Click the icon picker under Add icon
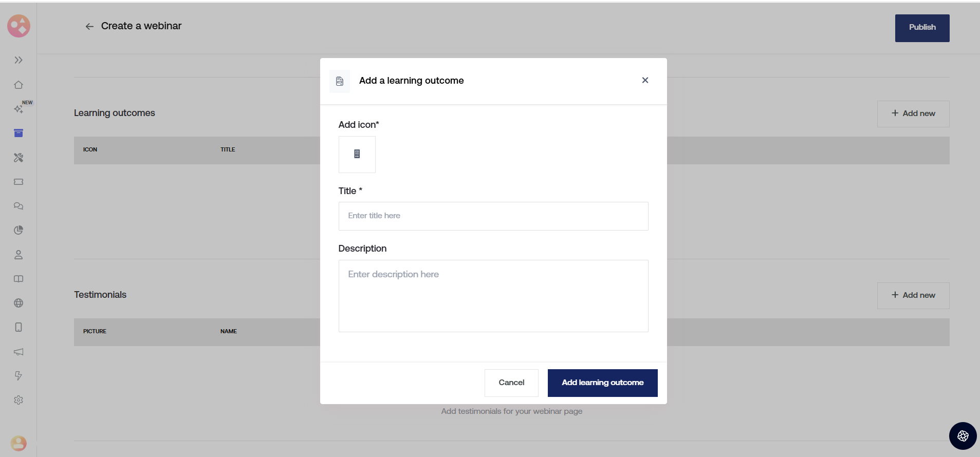This screenshot has height=457, width=980. (x=357, y=154)
